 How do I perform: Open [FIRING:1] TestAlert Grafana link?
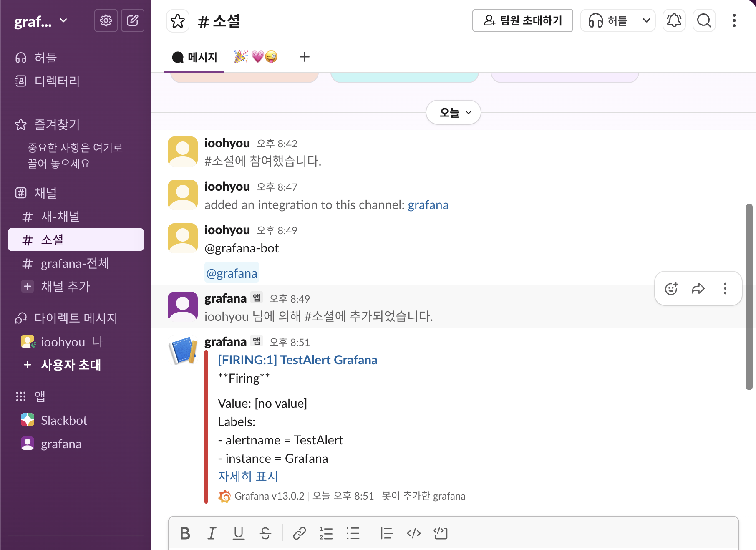click(297, 360)
